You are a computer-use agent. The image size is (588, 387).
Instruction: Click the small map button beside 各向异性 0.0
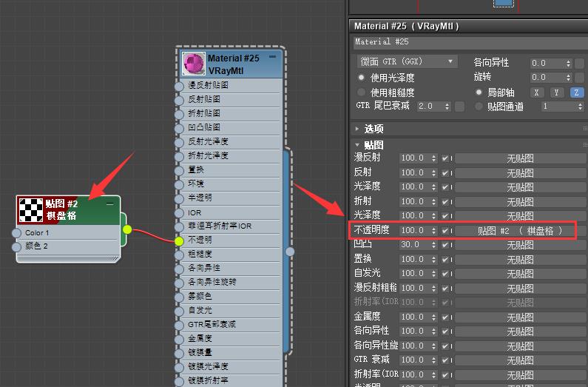click(x=580, y=64)
